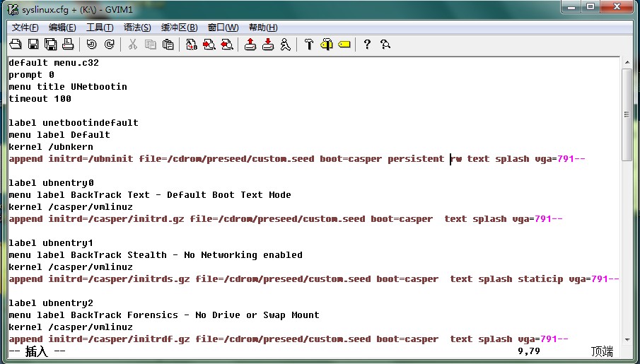The width and height of the screenshot is (640, 364).
Task: Click the '9,79' cursor position indicator
Action: coord(529,351)
